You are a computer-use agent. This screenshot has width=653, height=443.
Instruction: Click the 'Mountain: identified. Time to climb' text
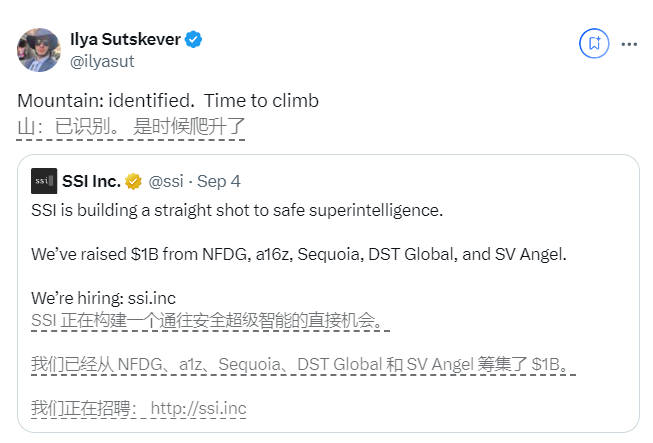tap(168, 102)
